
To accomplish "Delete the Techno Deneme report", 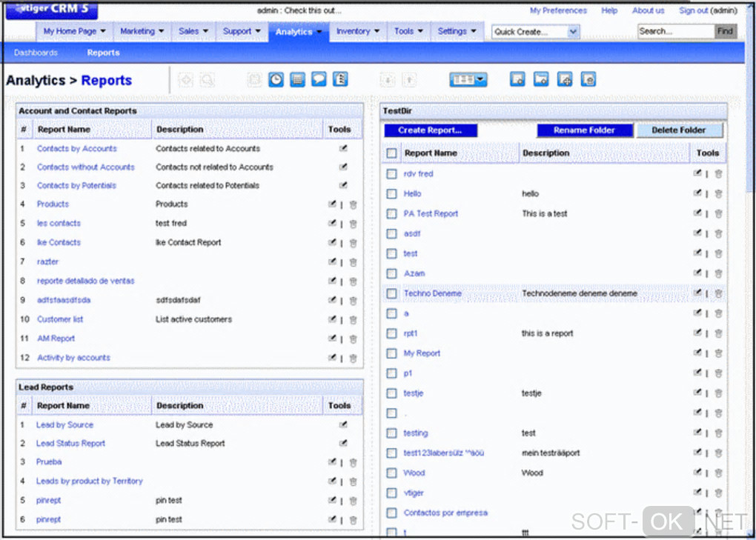I will 718,294.
